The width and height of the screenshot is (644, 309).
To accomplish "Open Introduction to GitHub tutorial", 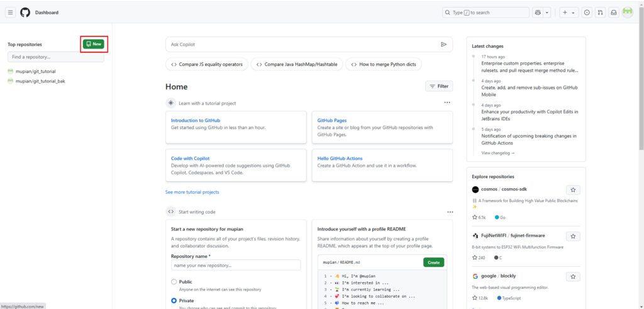I will click(196, 120).
